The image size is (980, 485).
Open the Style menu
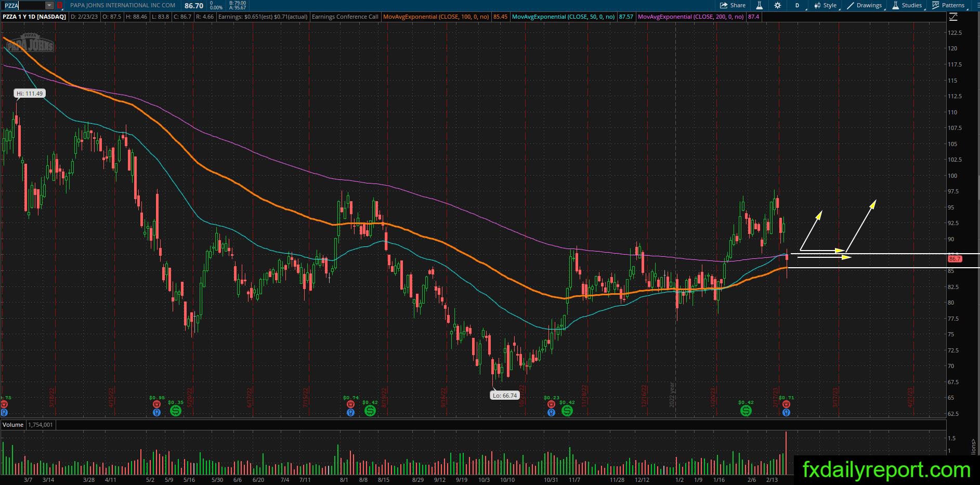826,5
